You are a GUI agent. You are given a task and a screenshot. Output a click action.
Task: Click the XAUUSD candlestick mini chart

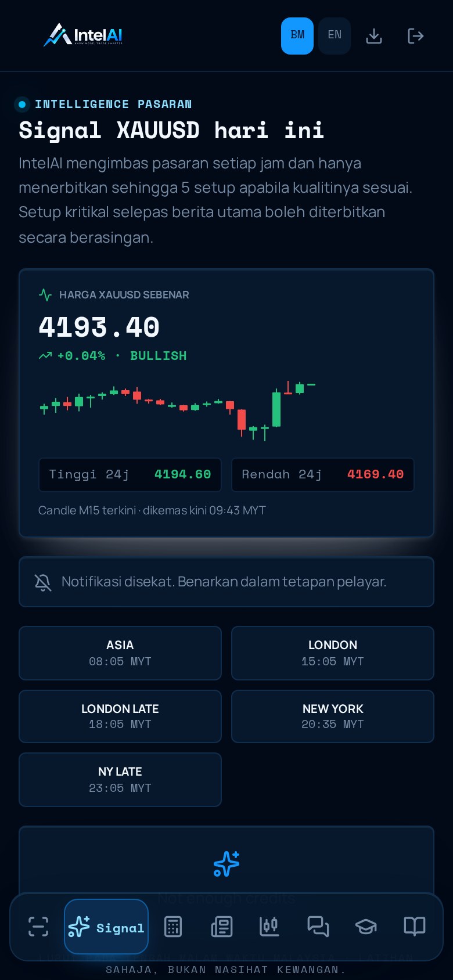(177, 411)
